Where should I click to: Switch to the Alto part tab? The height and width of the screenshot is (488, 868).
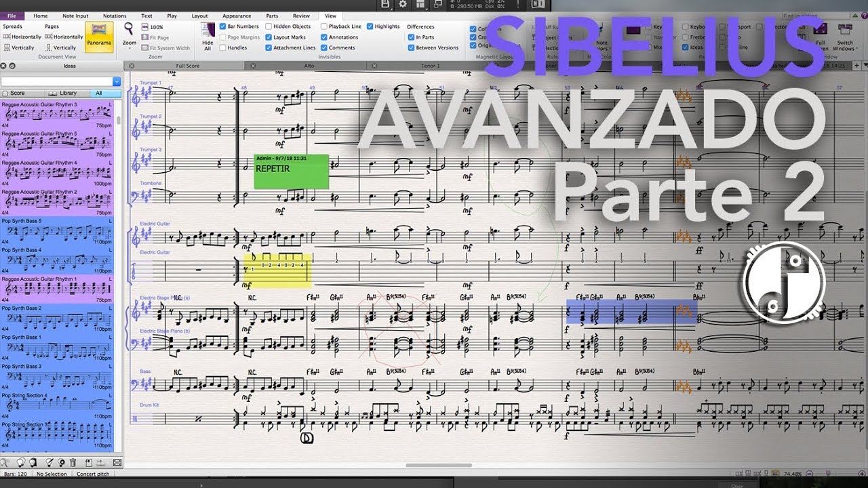(x=309, y=66)
